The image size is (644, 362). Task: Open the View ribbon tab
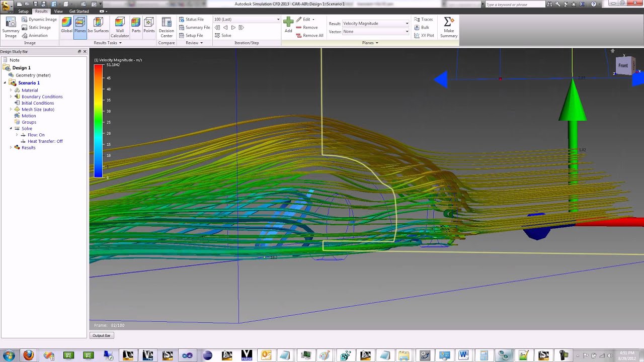[x=58, y=11]
